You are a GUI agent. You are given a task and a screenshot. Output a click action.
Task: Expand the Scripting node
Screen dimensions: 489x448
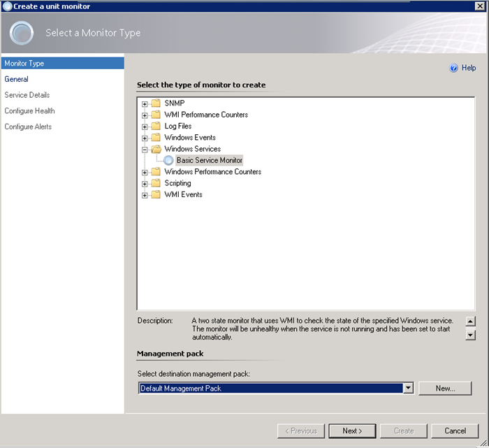145,184
